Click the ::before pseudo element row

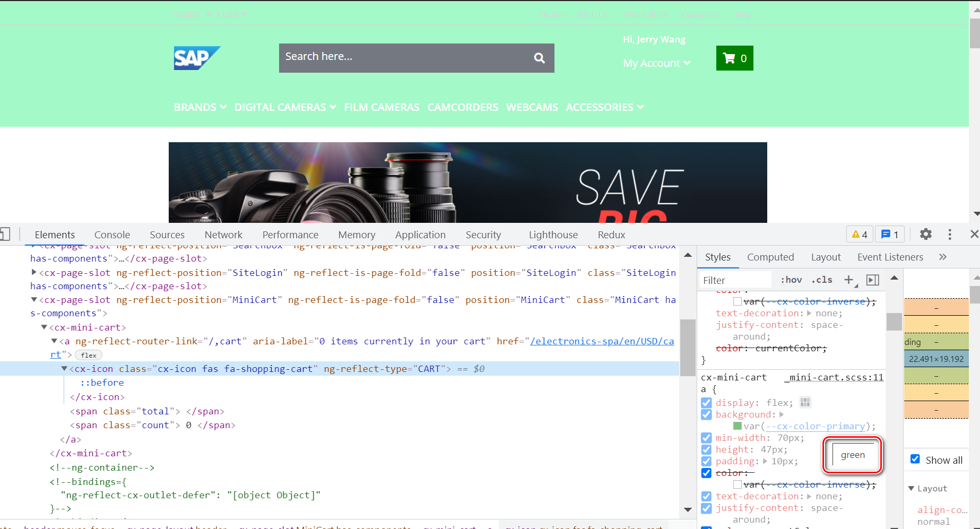tap(102, 383)
